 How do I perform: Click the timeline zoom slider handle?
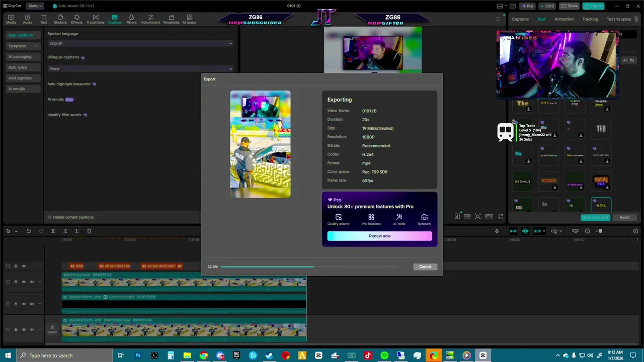(x=599, y=231)
